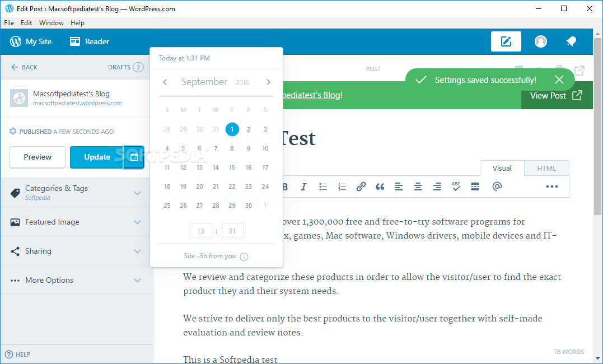Go BACK from the post editor
The width and height of the screenshot is (603, 364).
tap(24, 67)
